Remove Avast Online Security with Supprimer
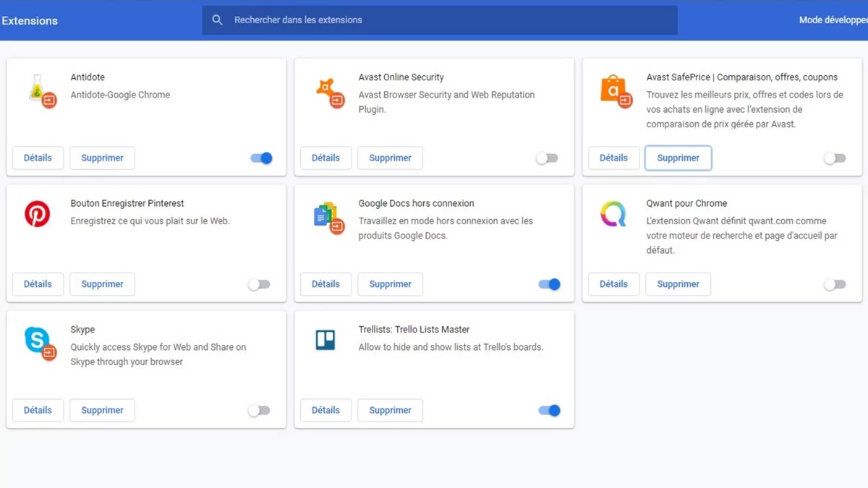Screen dimensions: 868x488 390,158
